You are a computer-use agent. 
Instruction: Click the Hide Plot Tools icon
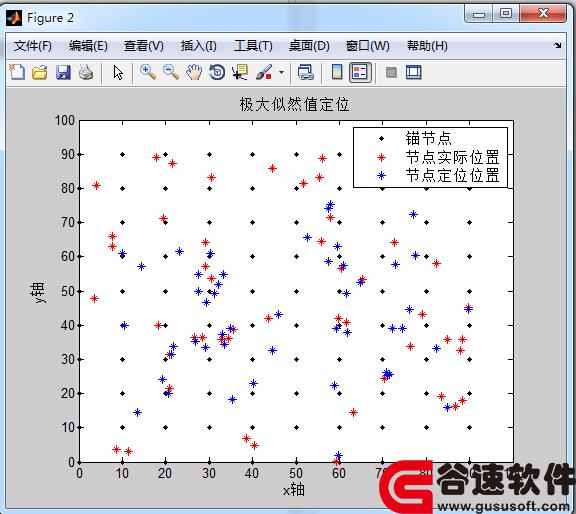391,72
